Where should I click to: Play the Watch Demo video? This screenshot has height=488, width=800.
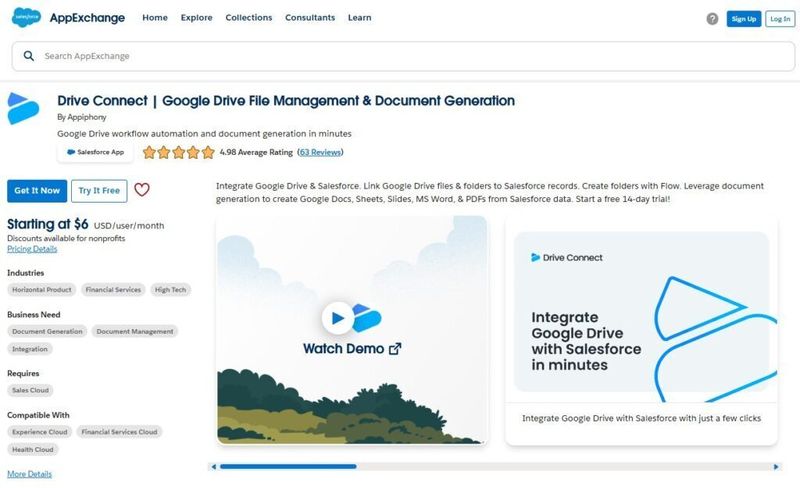pyautogui.click(x=337, y=318)
